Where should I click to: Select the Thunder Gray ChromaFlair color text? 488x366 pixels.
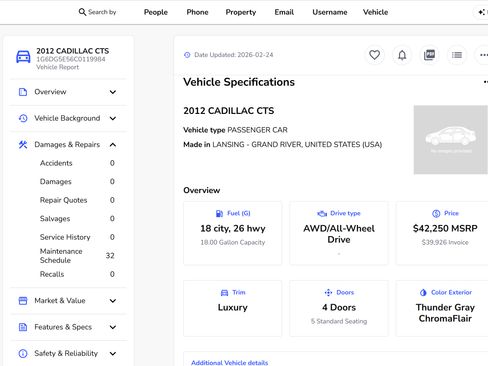[x=445, y=313]
